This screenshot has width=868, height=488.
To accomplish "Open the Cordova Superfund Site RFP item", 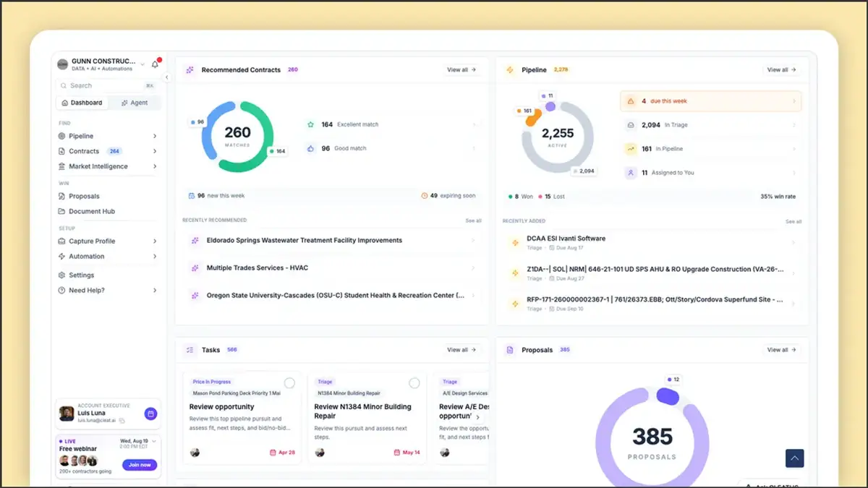I will [x=652, y=303].
